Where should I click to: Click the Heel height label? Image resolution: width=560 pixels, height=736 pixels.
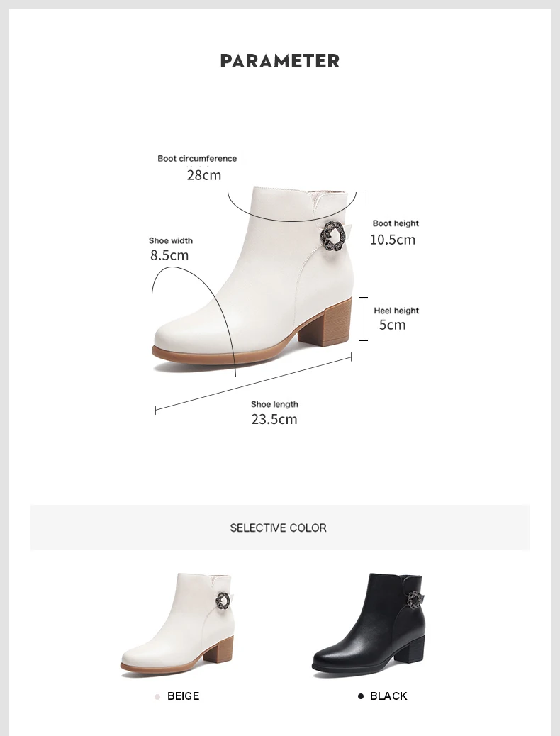[396, 311]
